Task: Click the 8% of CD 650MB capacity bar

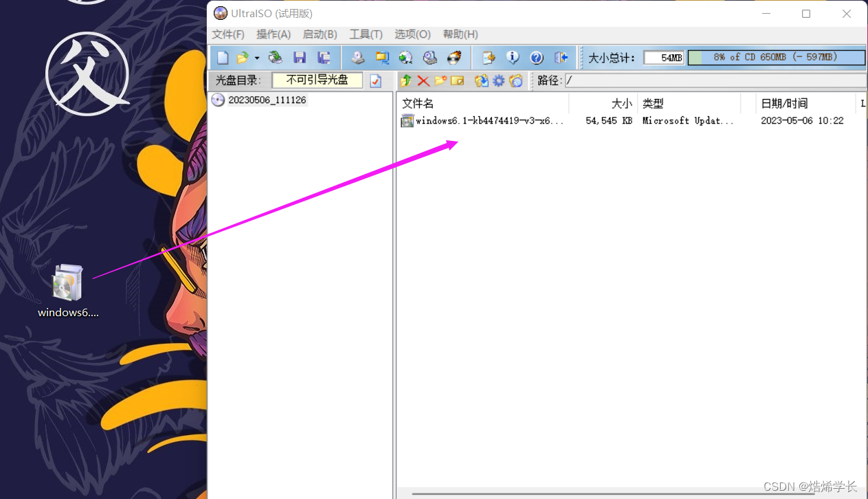Action: [x=776, y=58]
